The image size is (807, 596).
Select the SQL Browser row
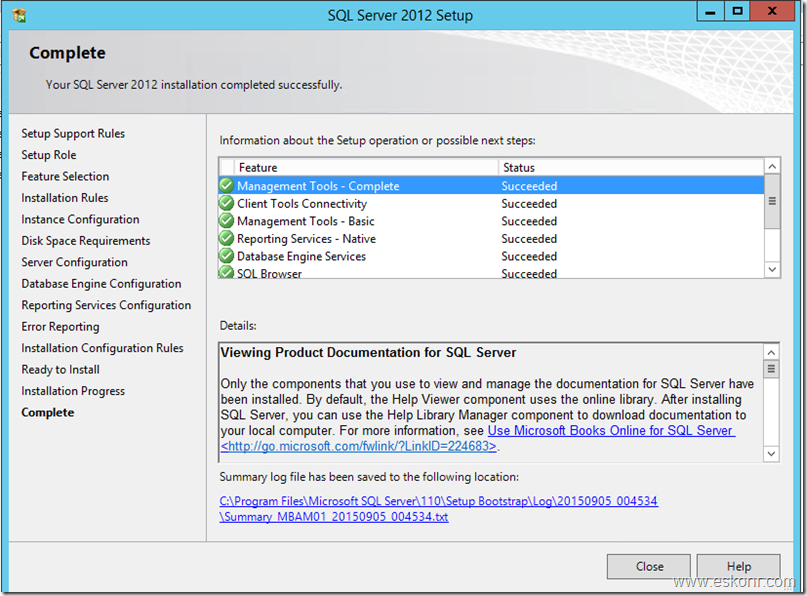coord(492,272)
